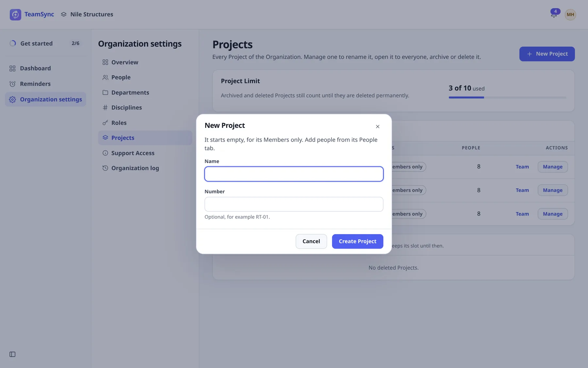Click the Nile Structures organization layers icon
The height and width of the screenshot is (368, 588).
(64, 14)
